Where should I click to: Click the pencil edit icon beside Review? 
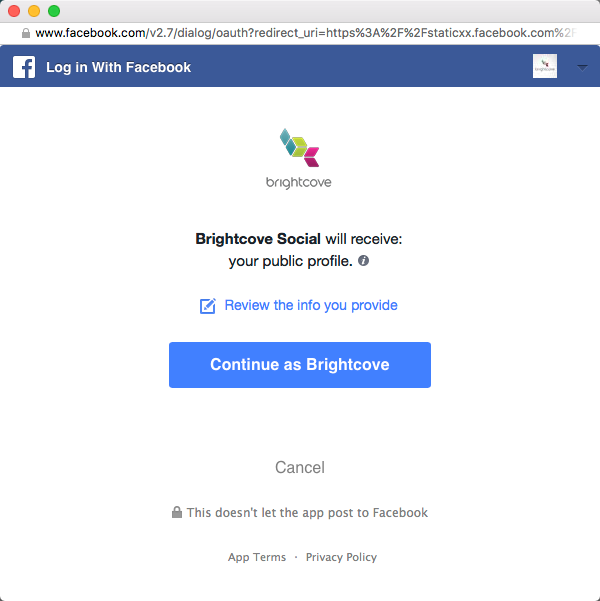(208, 306)
